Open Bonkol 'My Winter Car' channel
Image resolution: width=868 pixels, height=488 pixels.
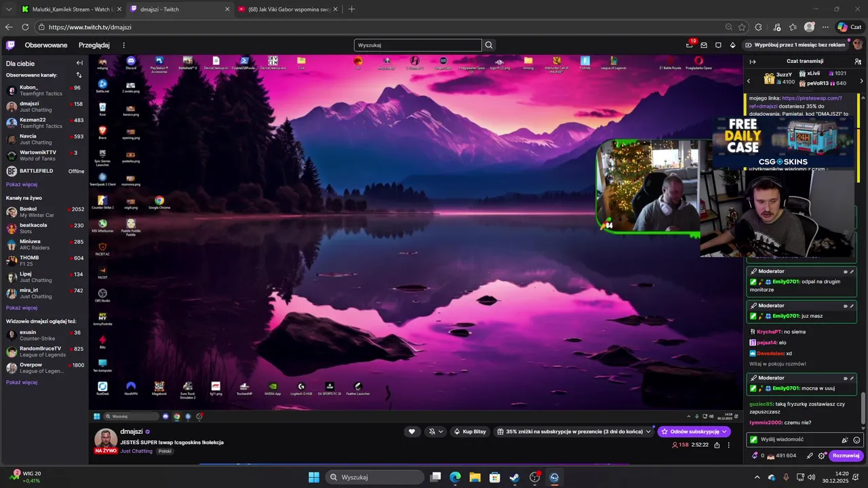click(x=44, y=212)
